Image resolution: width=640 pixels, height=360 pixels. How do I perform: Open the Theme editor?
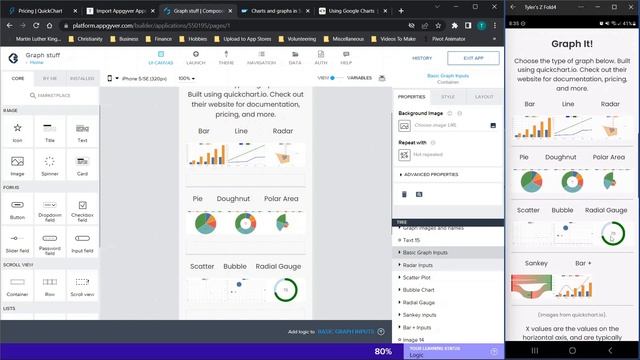pos(226,58)
